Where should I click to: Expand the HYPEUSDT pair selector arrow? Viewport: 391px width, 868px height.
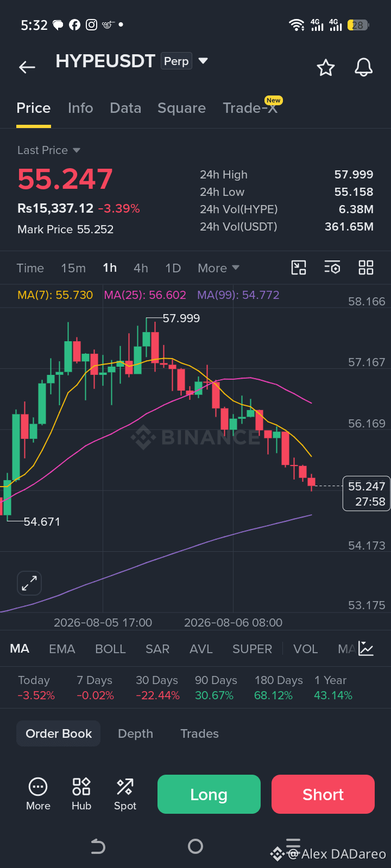click(x=203, y=61)
